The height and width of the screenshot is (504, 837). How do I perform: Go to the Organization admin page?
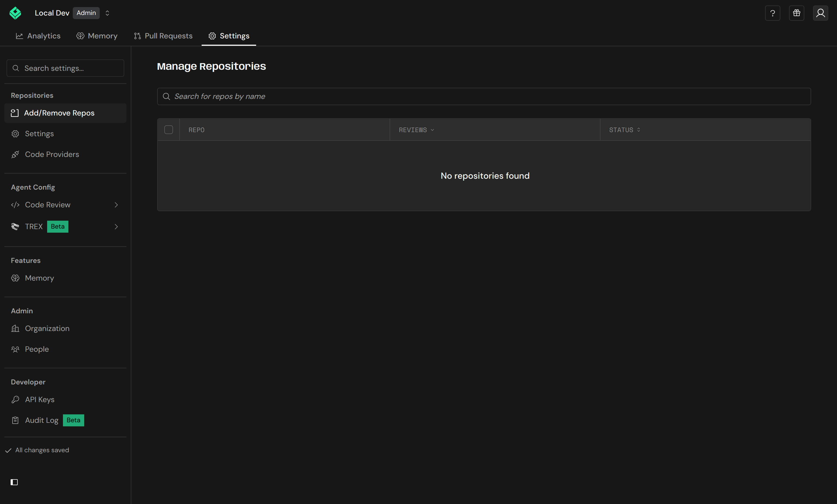(66, 328)
